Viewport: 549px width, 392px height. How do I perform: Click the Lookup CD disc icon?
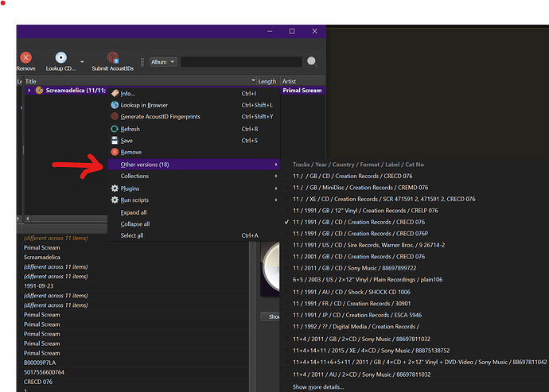61,58
